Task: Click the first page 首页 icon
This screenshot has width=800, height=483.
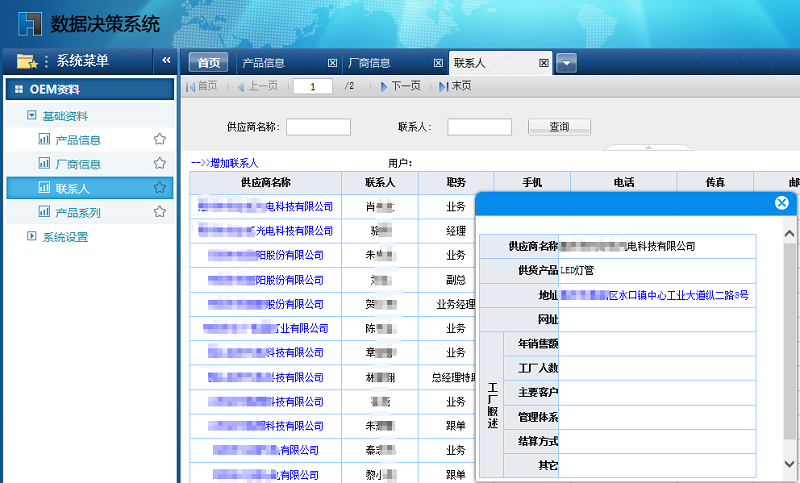Action: click(x=191, y=87)
